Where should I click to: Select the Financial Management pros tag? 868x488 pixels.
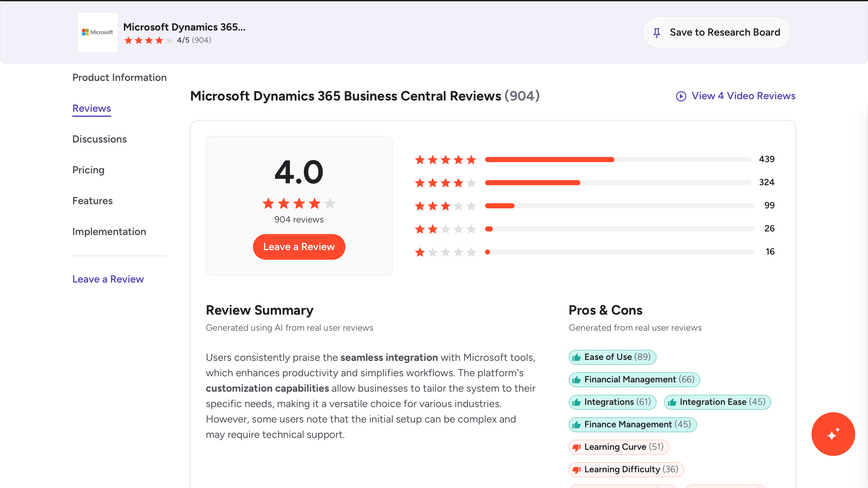634,379
